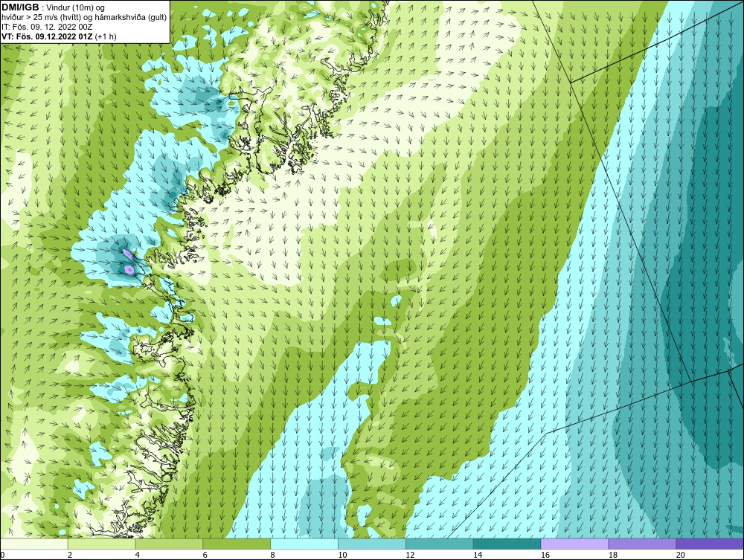Click the 6–8 m/s olive green legend swatch
The width and height of the screenshot is (744, 560).
click(x=237, y=544)
